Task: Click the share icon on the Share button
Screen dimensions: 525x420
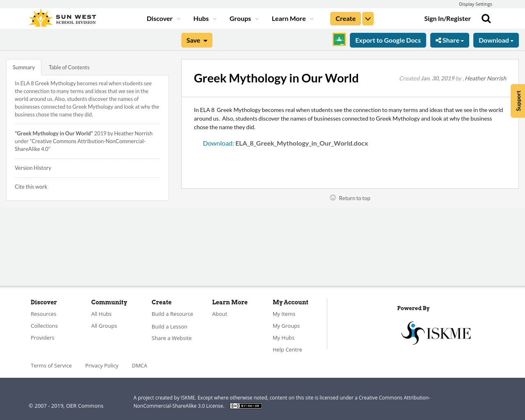Action: (x=438, y=39)
